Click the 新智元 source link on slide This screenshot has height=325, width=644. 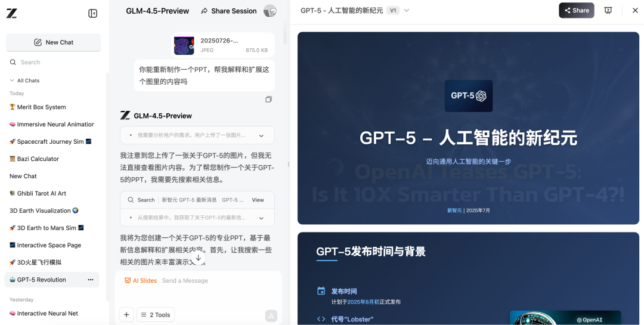(454, 211)
